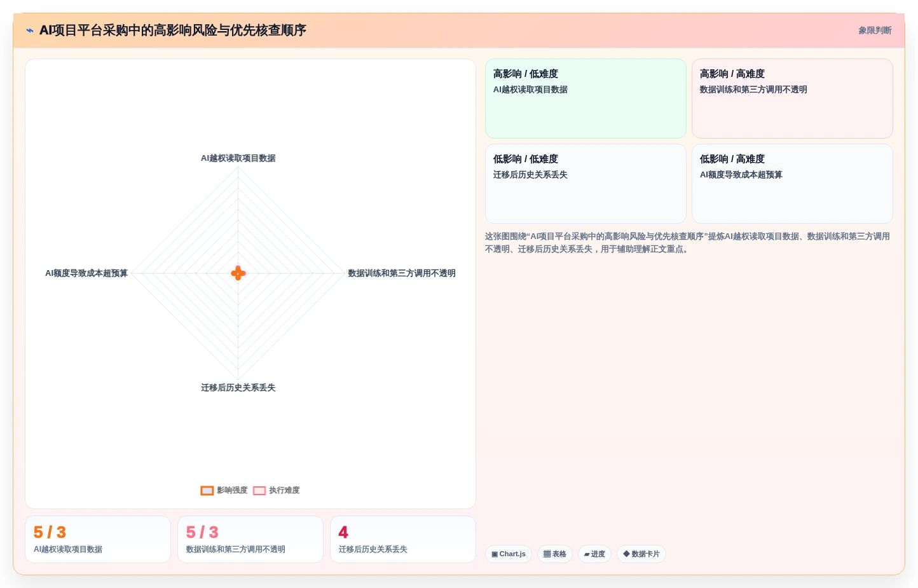This screenshot has height=588, width=918.
Task: Toggle the 执行难度 legend swatch
Action: pyautogui.click(x=259, y=491)
